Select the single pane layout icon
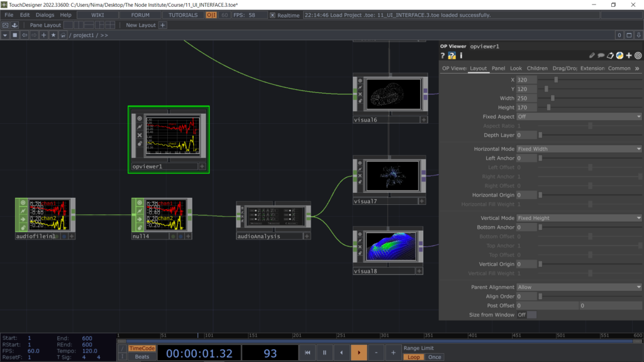The width and height of the screenshot is (644, 362). pyautogui.click(x=68, y=25)
